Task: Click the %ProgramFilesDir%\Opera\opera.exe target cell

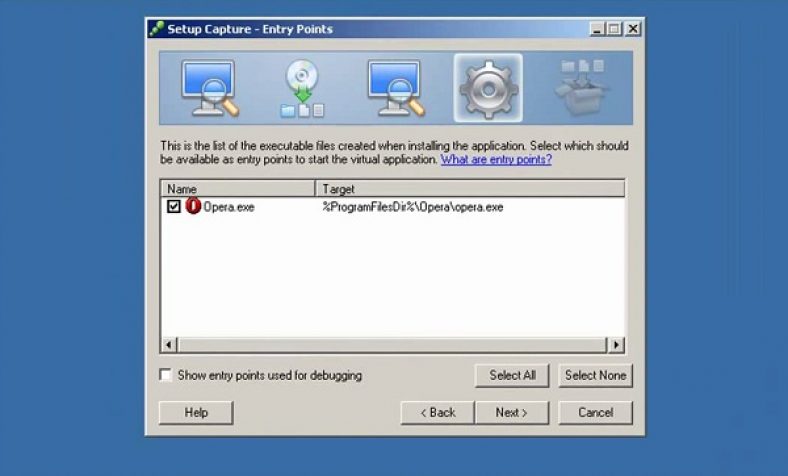Action: (413, 207)
